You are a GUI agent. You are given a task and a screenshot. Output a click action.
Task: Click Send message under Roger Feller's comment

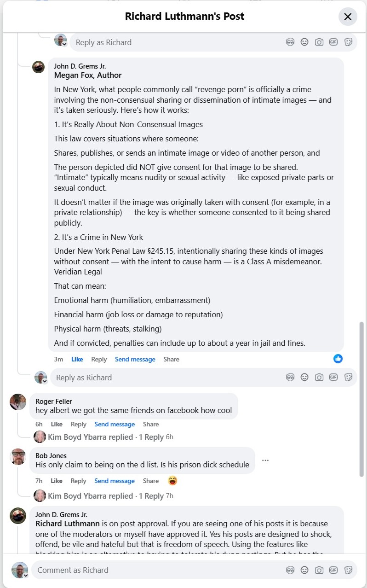[x=115, y=424]
